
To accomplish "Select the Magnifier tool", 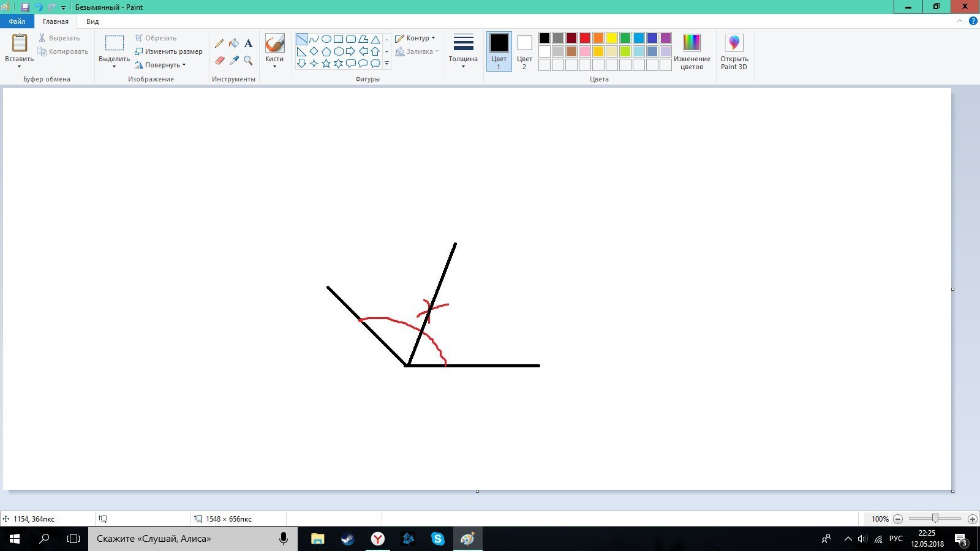I will [x=248, y=60].
